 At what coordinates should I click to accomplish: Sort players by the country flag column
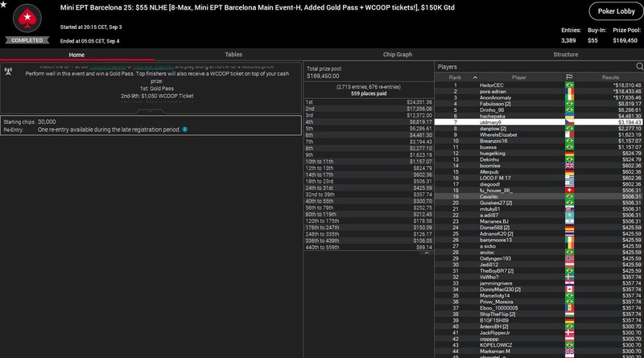[x=569, y=77]
